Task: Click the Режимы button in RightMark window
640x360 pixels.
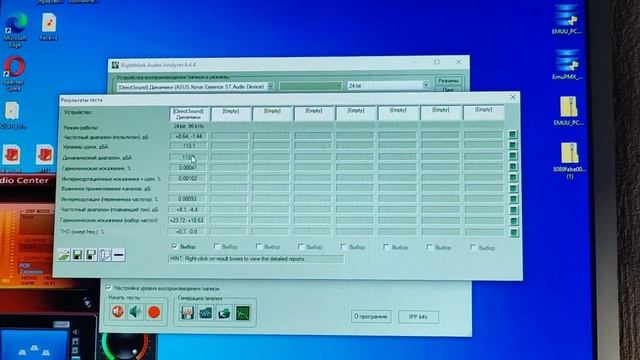Action: click(x=448, y=80)
